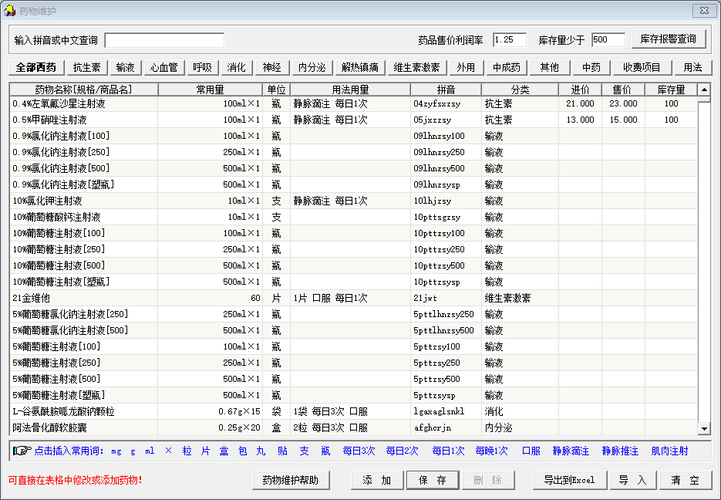Select the 维生素激素 category tab
Viewport: 721px width, 500px height.
click(417, 68)
